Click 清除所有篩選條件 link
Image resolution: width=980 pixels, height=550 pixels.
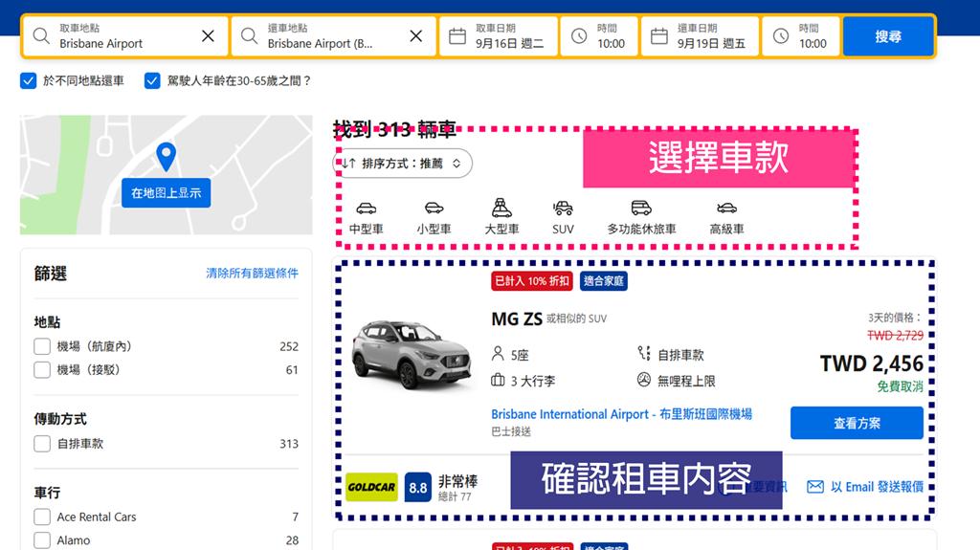tap(252, 274)
